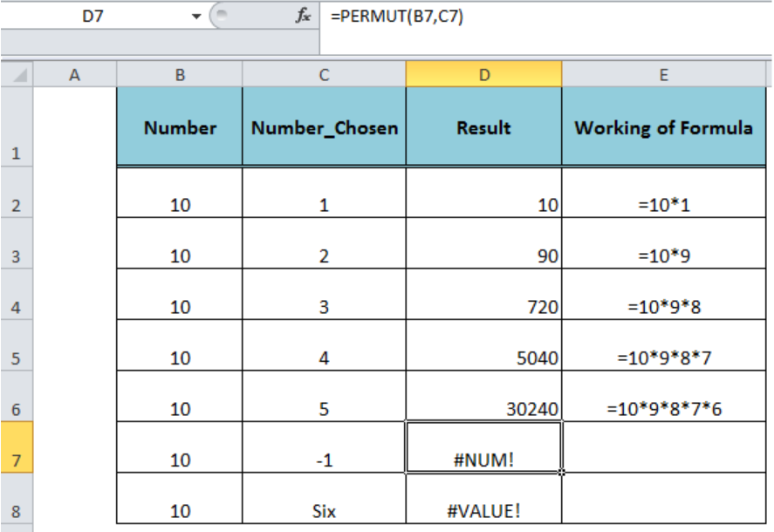
Task: Click the fill handle of cell D7
Action: (562, 473)
